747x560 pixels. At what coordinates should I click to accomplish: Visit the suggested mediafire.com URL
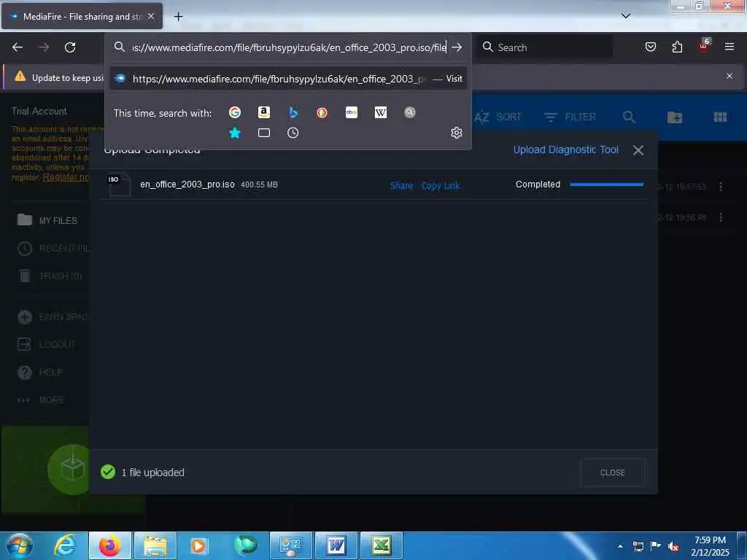point(287,79)
